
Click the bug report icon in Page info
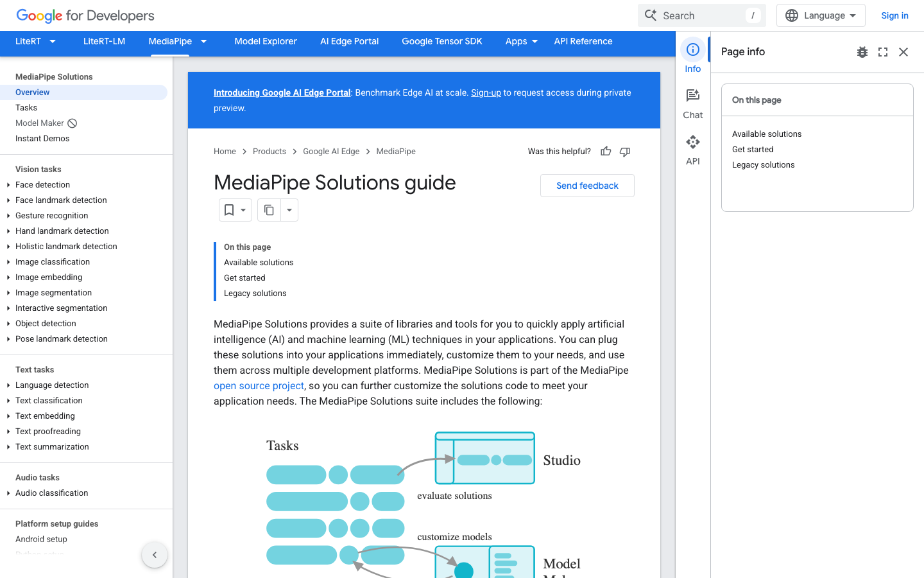[862, 52]
